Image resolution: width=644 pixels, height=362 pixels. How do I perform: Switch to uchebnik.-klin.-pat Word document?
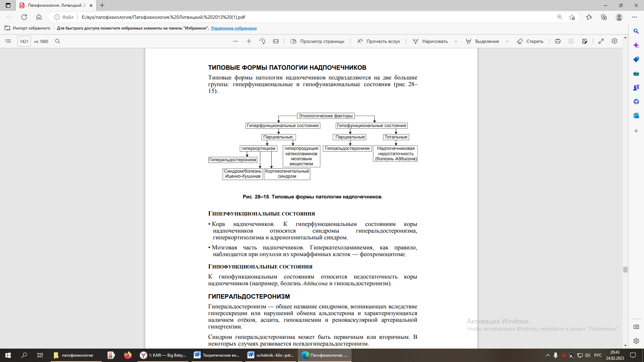(x=271, y=355)
